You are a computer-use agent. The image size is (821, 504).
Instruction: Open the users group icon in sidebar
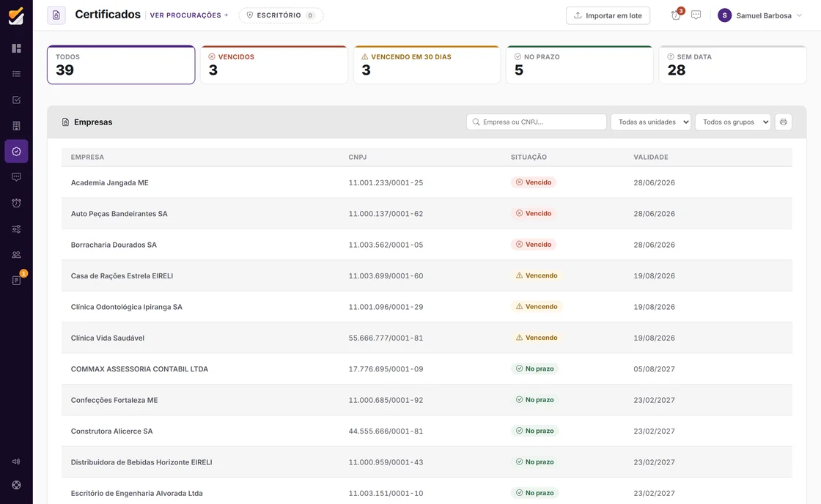coord(16,254)
